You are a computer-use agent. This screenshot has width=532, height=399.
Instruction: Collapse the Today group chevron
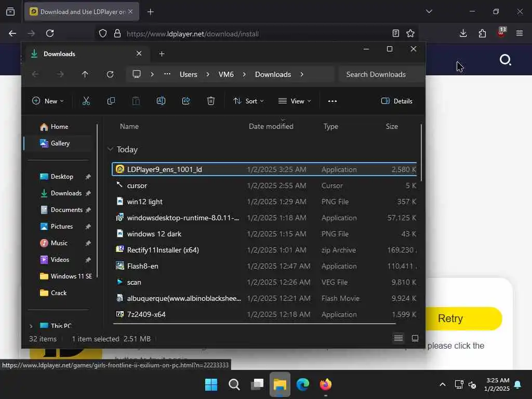(x=110, y=149)
